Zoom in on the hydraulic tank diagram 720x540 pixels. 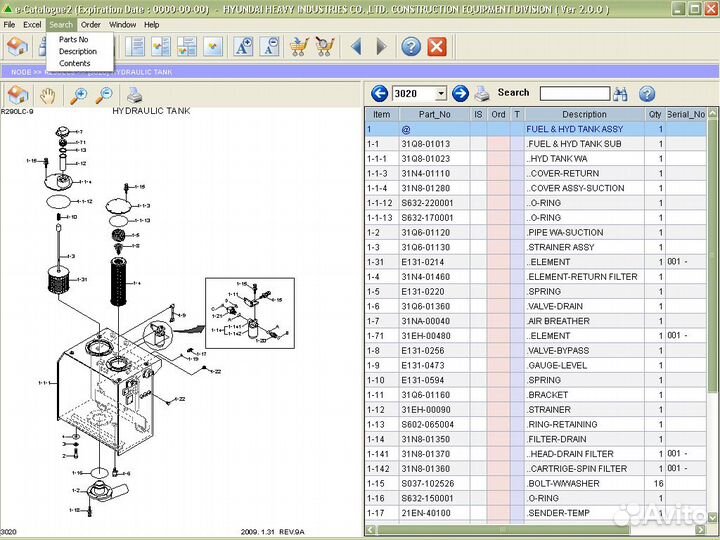80,96
